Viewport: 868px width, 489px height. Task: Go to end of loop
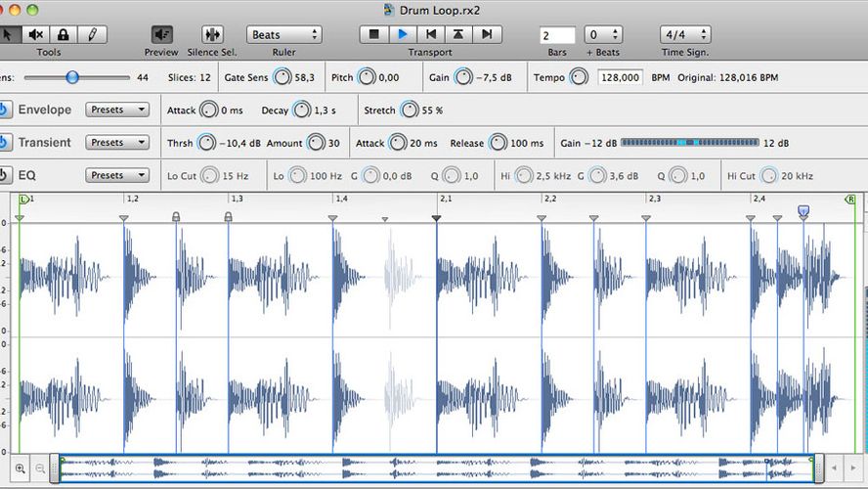(487, 34)
